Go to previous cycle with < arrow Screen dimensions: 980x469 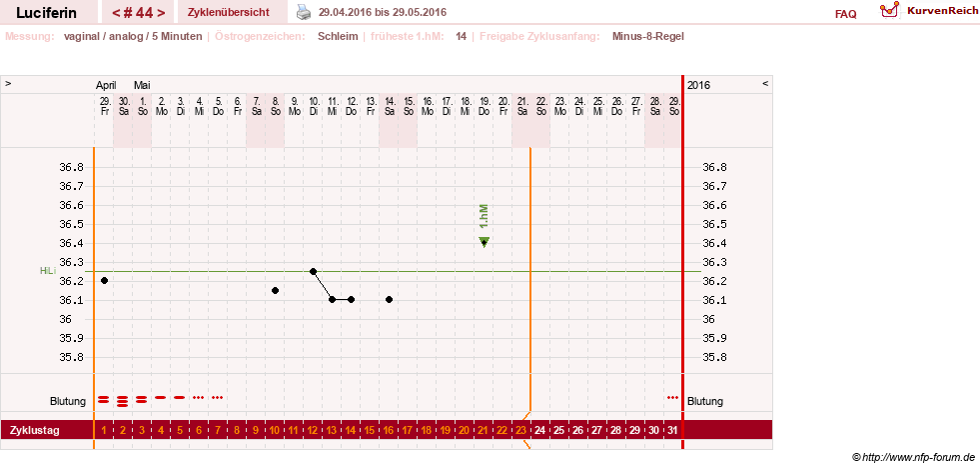click(x=116, y=13)
